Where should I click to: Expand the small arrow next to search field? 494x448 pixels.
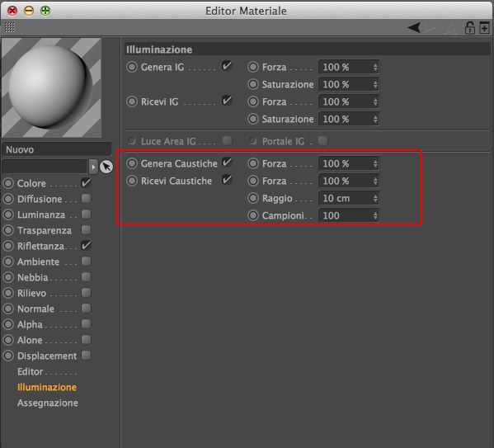93,167
